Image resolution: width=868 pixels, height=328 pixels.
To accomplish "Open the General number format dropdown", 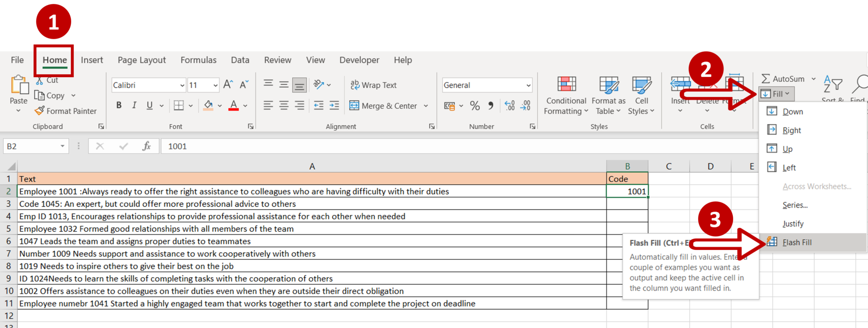I will coord(529,85).
